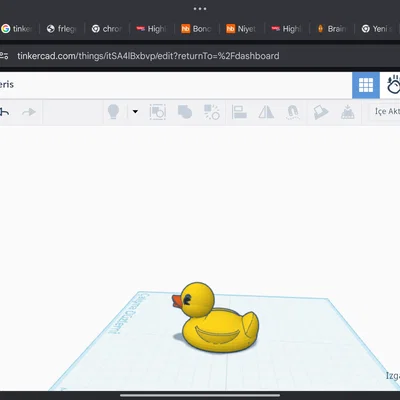Toggle the show all lightbulb icon
Screen dimensions: 400x400
pos(113,112)
